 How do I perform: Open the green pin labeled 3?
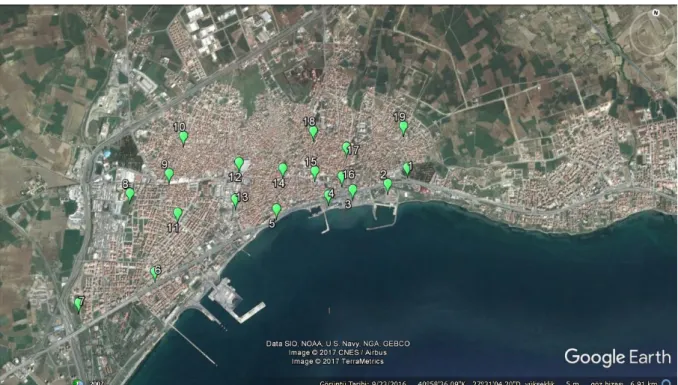click(352, 190)
